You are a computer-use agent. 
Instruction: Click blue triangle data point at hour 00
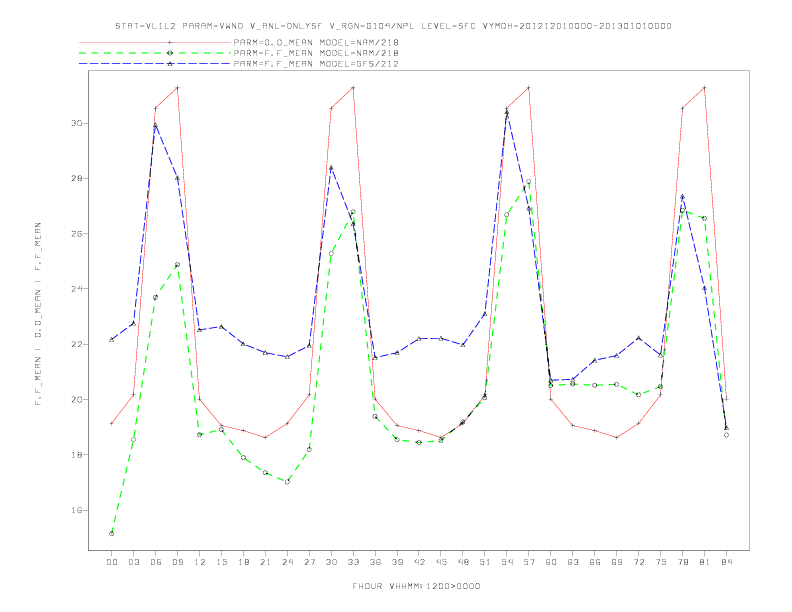click(x=112, y=339)
